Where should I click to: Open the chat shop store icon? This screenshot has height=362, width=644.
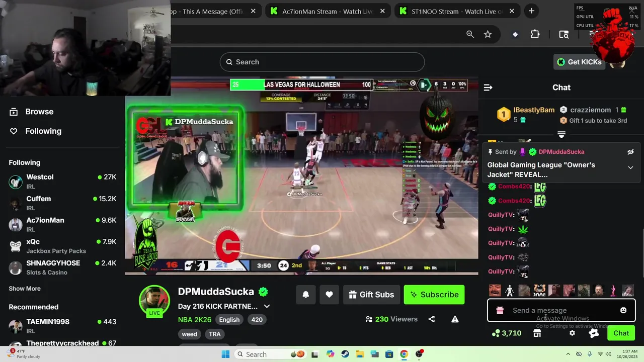tap(537, 333)
